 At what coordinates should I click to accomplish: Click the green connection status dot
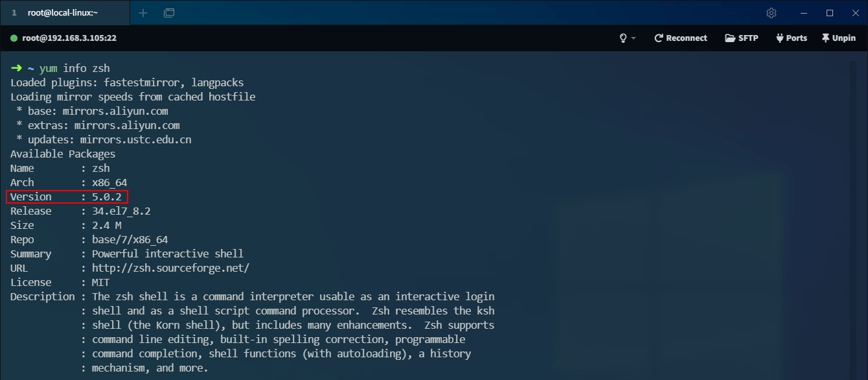pos(14,38)
